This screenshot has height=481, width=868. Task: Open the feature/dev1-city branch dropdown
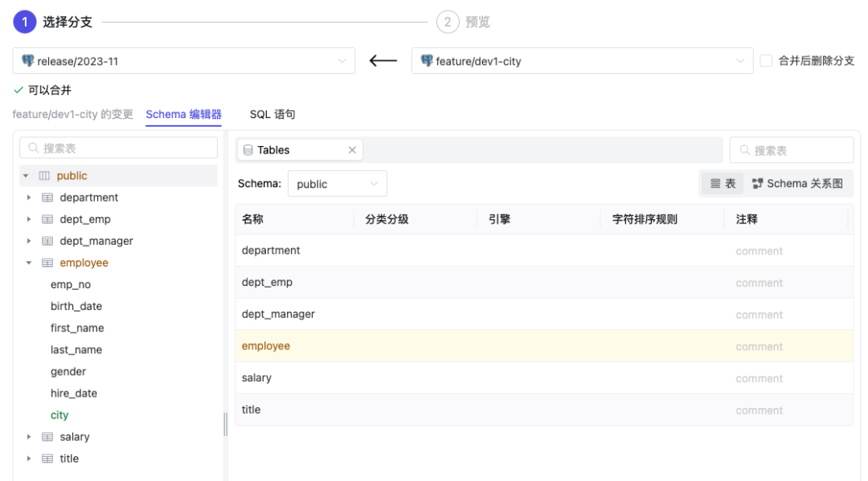tap(583, 61)
